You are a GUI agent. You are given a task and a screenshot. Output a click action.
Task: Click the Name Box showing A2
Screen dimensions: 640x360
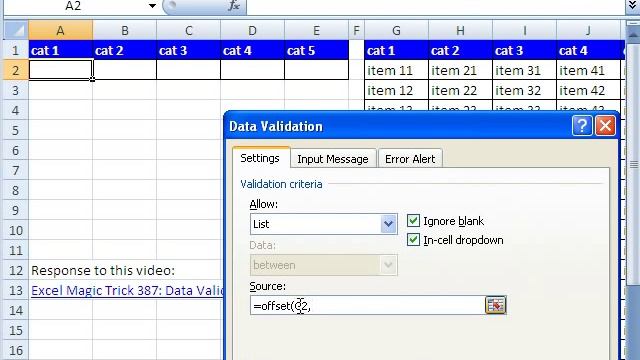(73, 6)
